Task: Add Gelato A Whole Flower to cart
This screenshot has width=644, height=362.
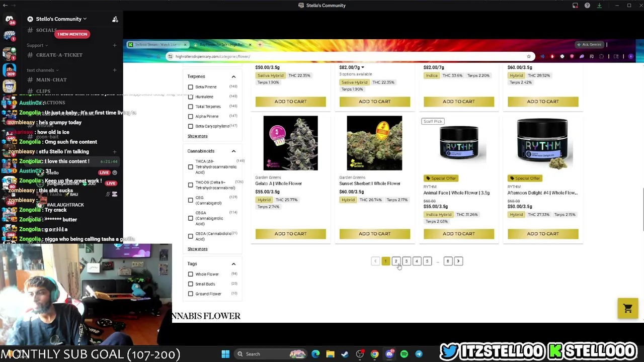Action: pos(290,234)
